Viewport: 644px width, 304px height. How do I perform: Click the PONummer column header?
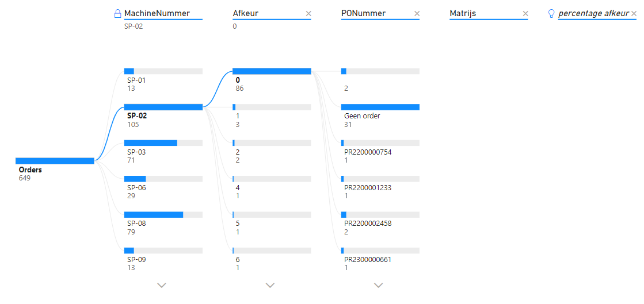363,14
